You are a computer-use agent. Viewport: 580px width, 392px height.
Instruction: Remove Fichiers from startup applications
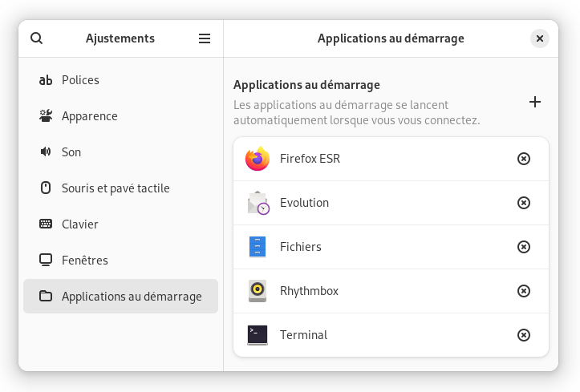pos(523,247)
